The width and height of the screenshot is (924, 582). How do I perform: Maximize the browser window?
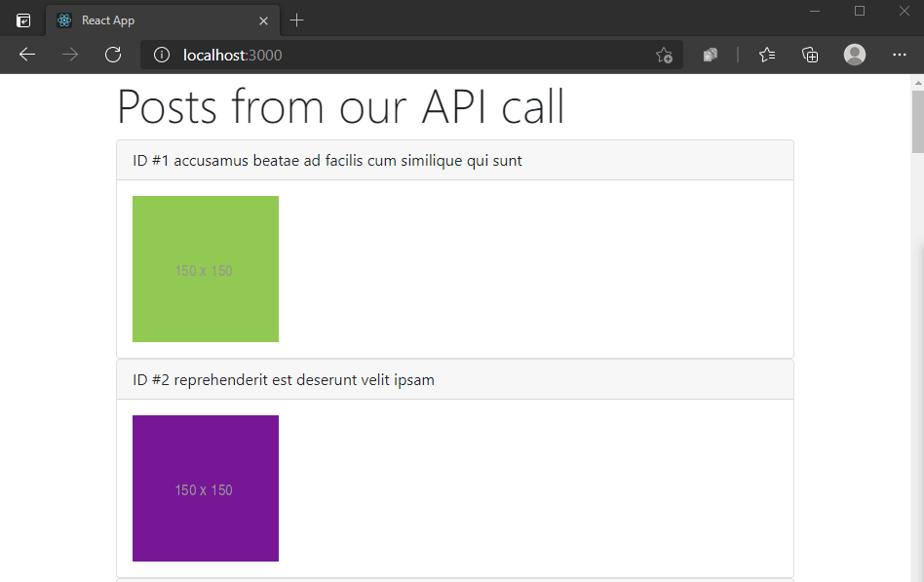pos(860,11)
